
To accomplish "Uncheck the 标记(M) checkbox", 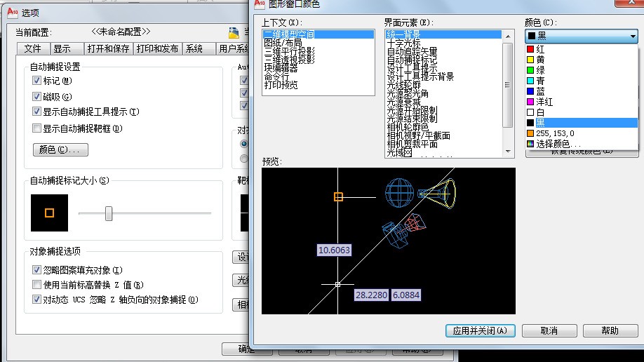I will coord(36,81).
